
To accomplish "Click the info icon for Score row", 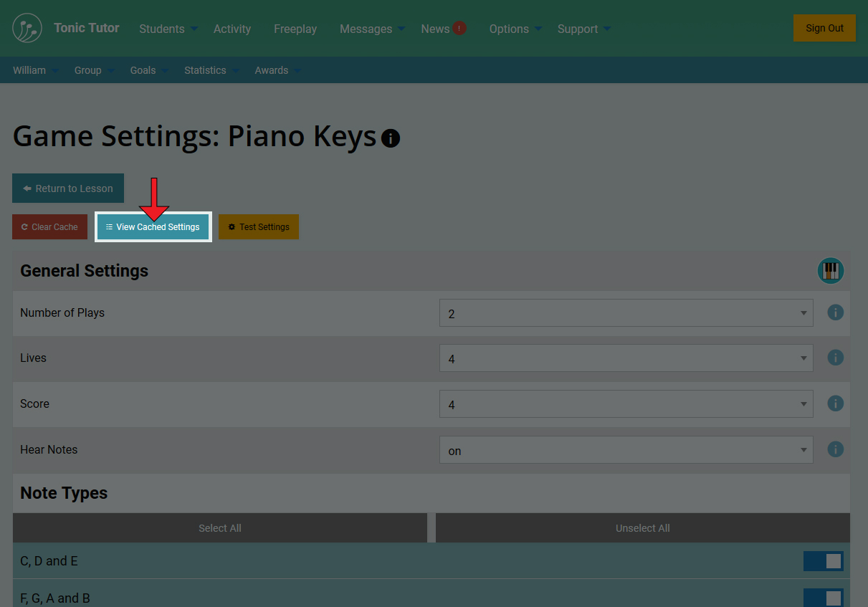I will 835,403.
